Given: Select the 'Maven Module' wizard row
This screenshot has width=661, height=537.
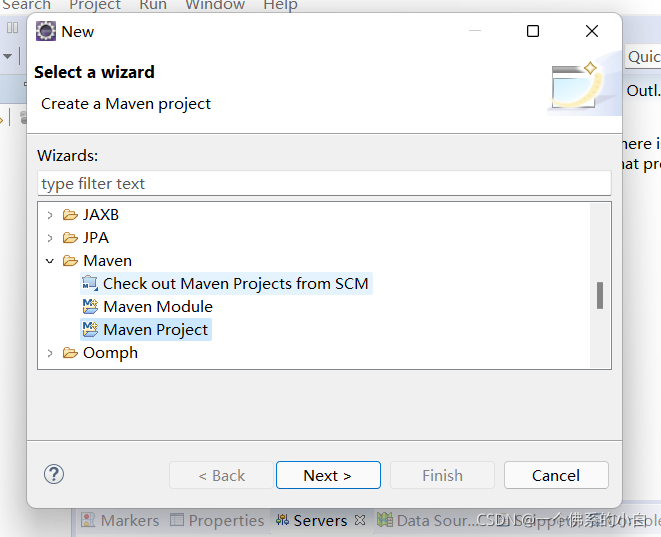Looking at the screenshot, I should (148, 306).
